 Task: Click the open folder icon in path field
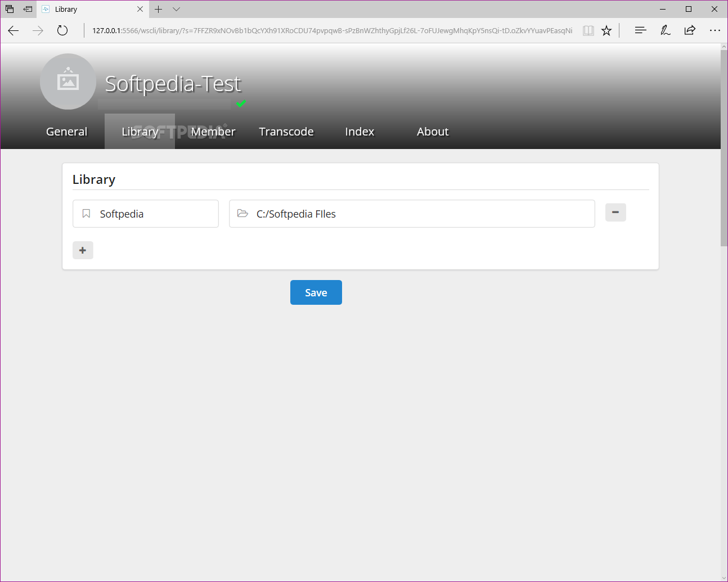point(242,214)
